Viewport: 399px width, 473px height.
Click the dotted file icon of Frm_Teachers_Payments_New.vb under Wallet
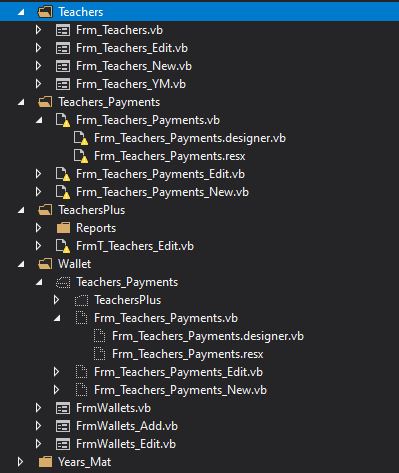(81, 390)
